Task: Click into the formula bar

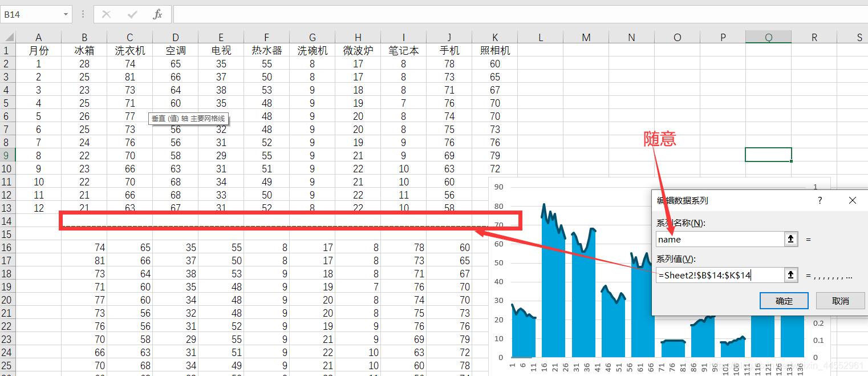Action: tap(520, 14)
